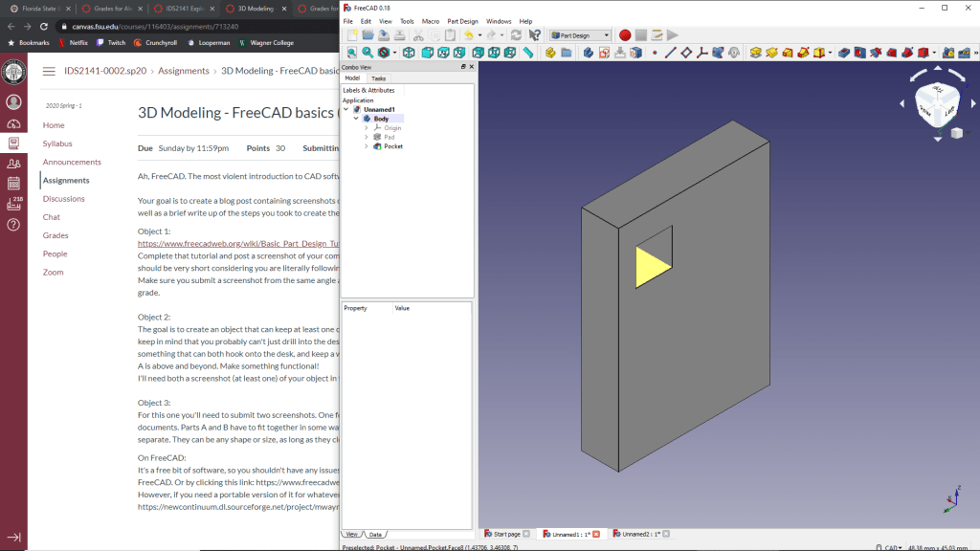The width and height of the screenshot is (980, 551).
Task: Expand the Pocket tree item
Action: click(x=367, y=146)
